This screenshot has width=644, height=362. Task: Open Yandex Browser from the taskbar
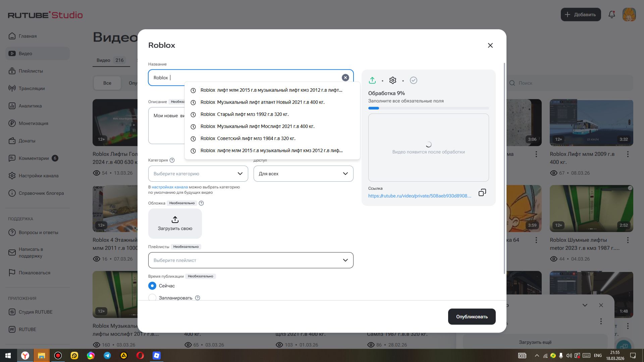point(25,355)
